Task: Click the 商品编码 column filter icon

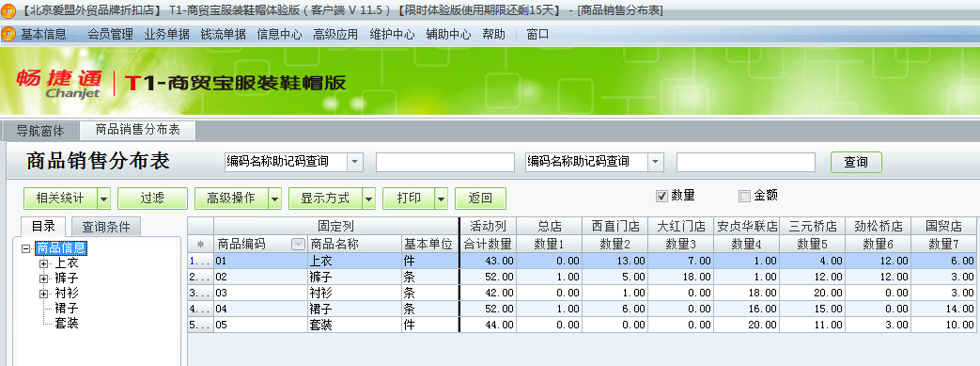Action: (x=298, y=244)
